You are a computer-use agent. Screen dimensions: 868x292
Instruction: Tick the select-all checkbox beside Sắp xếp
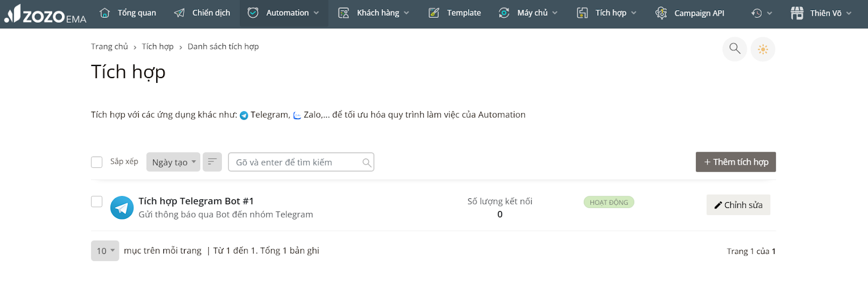point(97,162)
